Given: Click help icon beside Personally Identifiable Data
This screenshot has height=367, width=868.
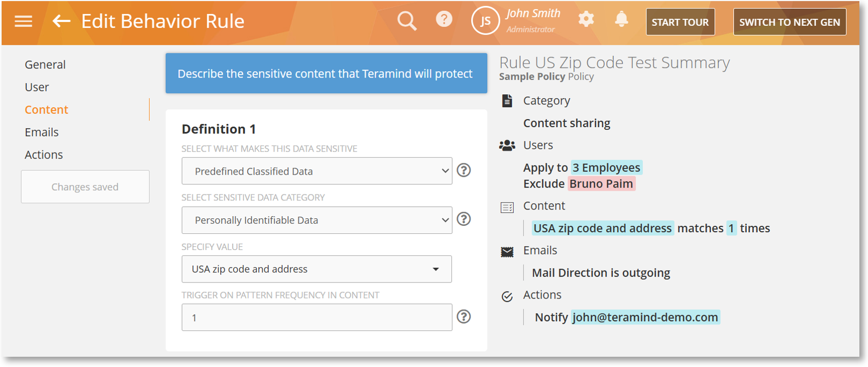Looking at the screenshot, I should pos(464,219).
